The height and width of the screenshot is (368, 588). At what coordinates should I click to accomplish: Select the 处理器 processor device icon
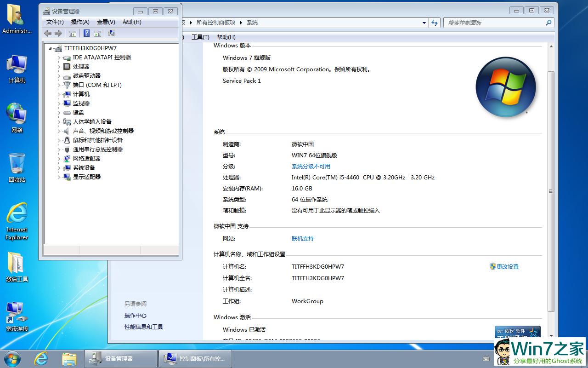[67, 67]
